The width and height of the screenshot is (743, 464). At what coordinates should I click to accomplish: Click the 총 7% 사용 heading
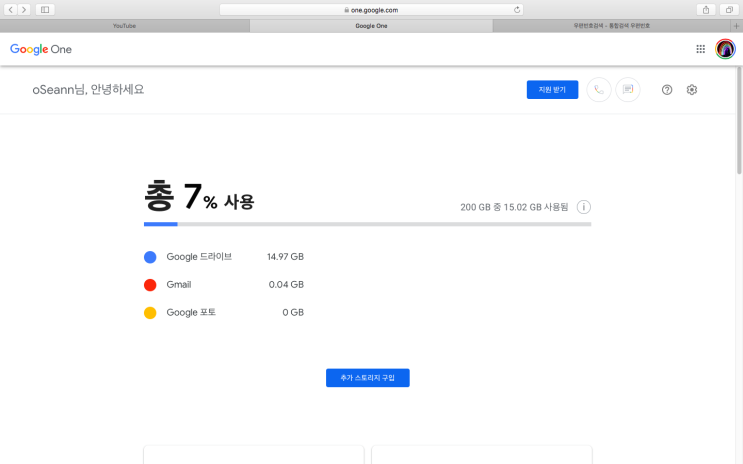[x=199, y=196]
